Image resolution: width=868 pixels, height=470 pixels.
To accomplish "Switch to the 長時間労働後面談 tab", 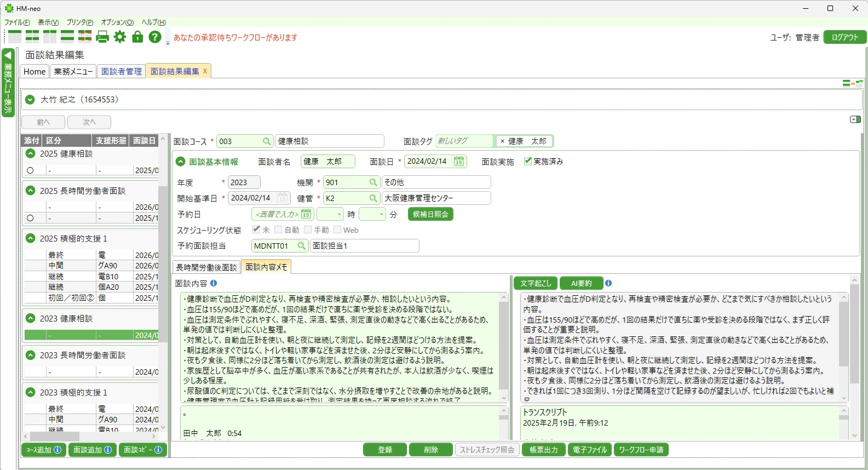I will [x=206, y=267].
